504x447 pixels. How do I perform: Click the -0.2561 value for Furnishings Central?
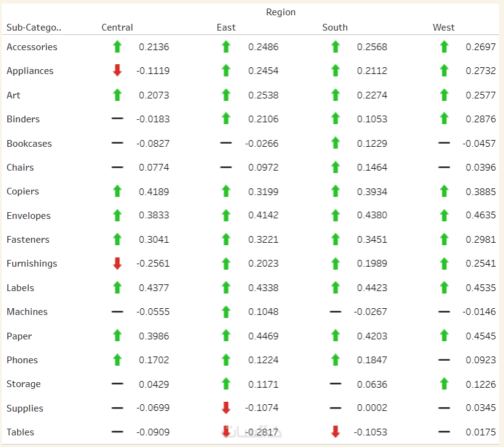click(x=152, y=264)
